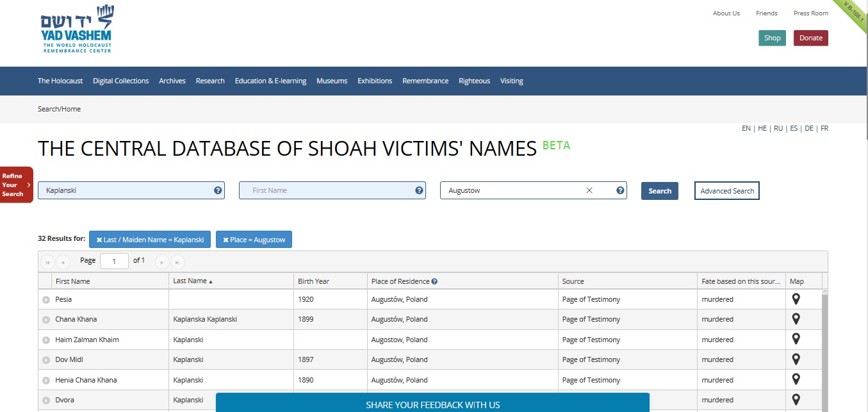This screenshot has height=412, width=868.
Task: Click the First Name input field
Action: coord(327,190)
